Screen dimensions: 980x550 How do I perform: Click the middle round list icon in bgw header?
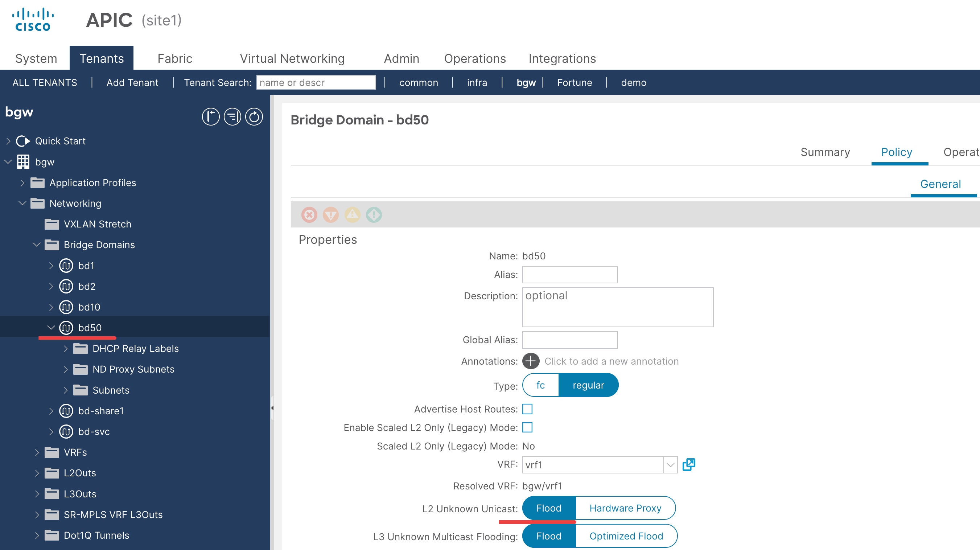pyautogui.click(x=232, y=117)
